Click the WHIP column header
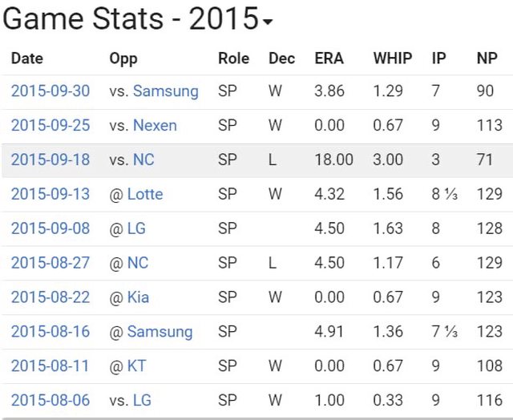 (392, 59)
